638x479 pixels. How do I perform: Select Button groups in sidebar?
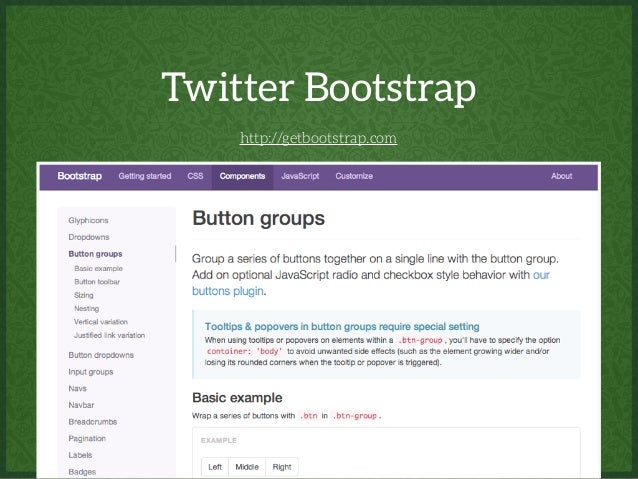tap(95, 254)
